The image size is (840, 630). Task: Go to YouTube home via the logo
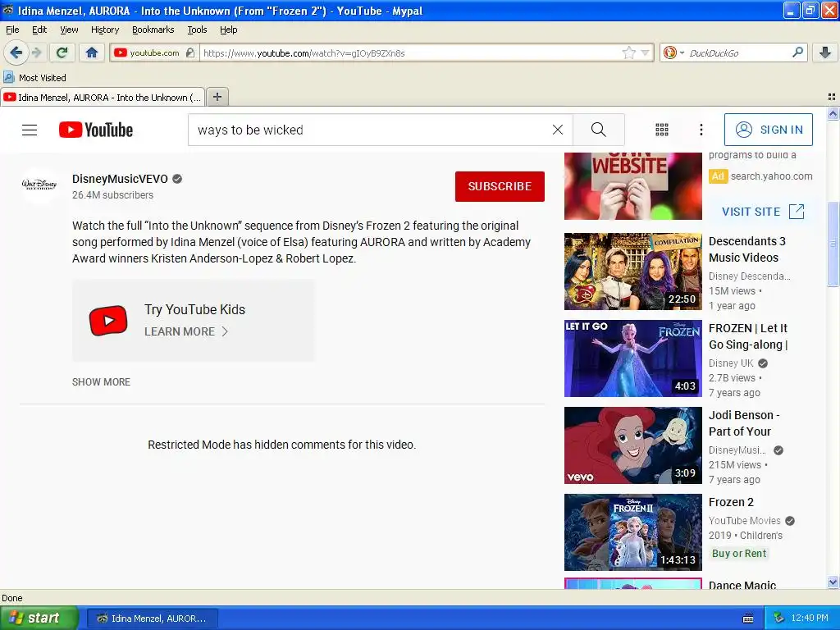tap(96, 130)
